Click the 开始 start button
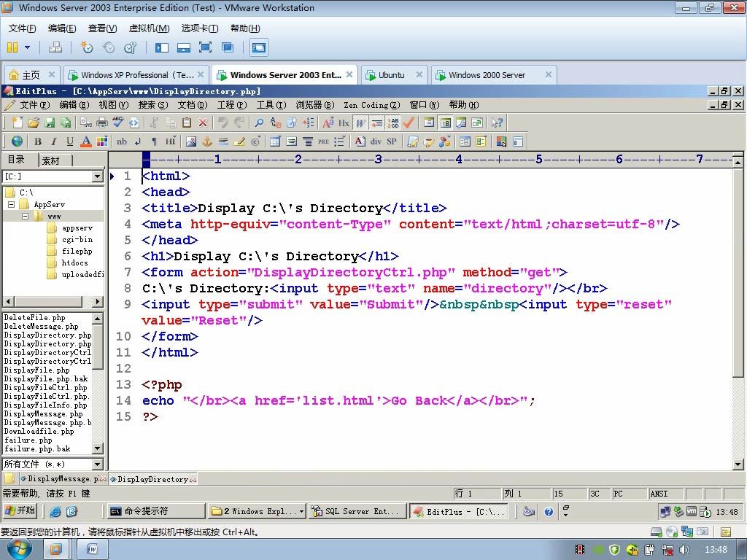Image resolution: width=747 pixels, height=560 pixels. 20,510
